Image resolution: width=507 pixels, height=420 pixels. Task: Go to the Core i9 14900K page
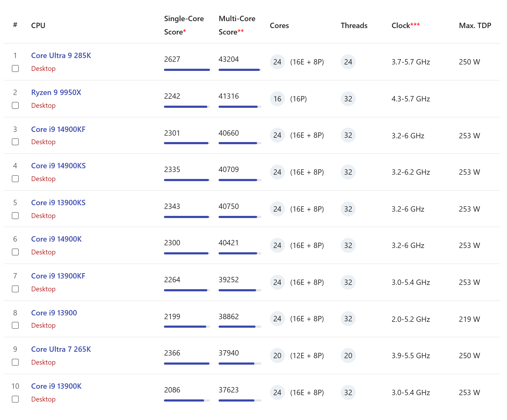pyautogui.click(x=56, y=239)
